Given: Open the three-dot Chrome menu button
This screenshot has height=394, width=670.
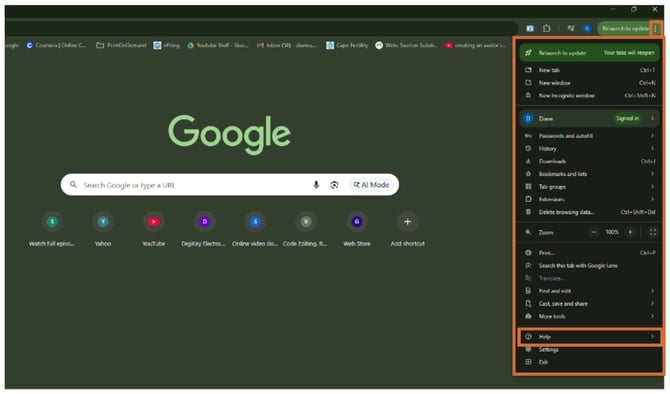Looking at the screenshot, I should pos(655,29).
